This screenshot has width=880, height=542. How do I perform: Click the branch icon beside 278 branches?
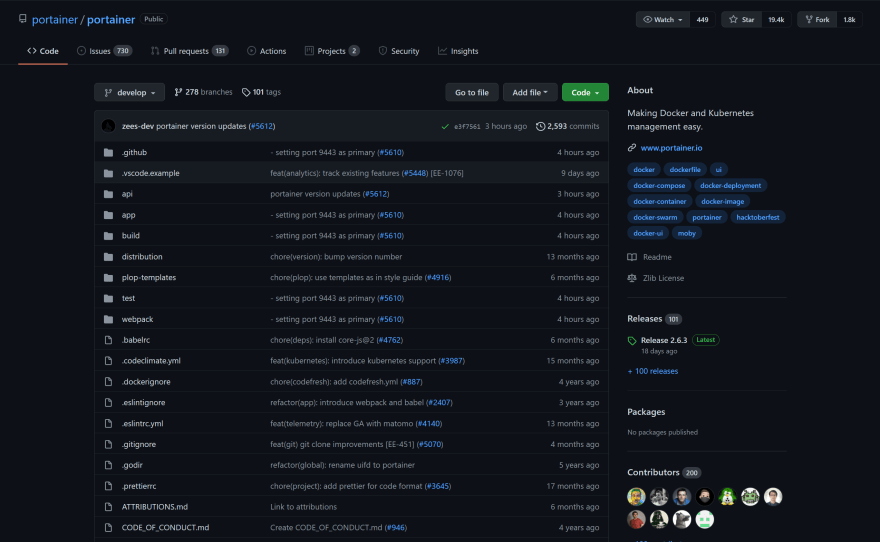tap(178, 92)
